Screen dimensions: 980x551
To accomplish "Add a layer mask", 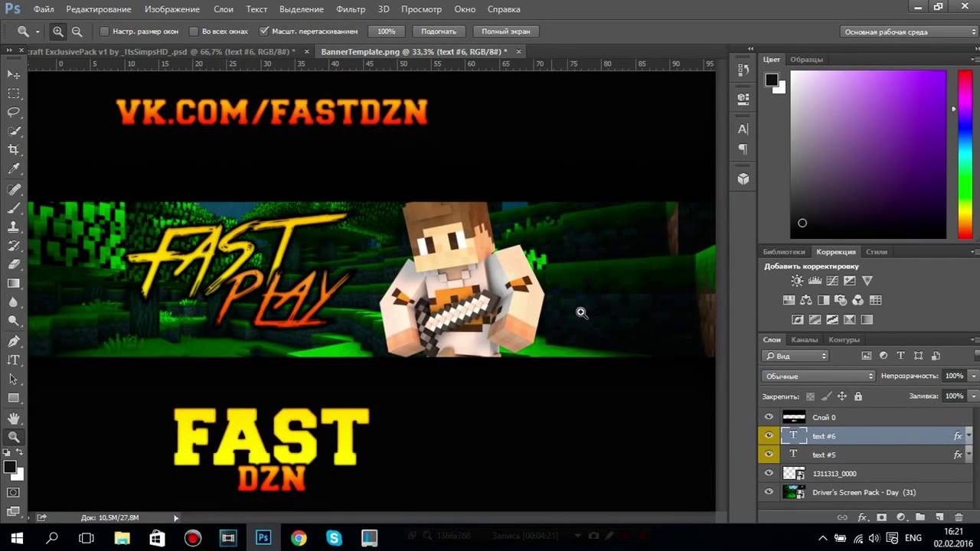I will [881, 517].
